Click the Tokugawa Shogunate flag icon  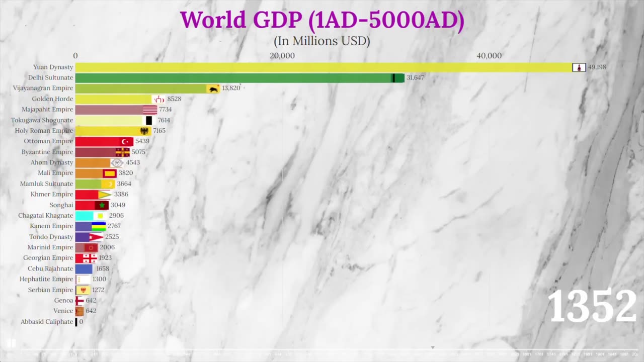[149, 120]
